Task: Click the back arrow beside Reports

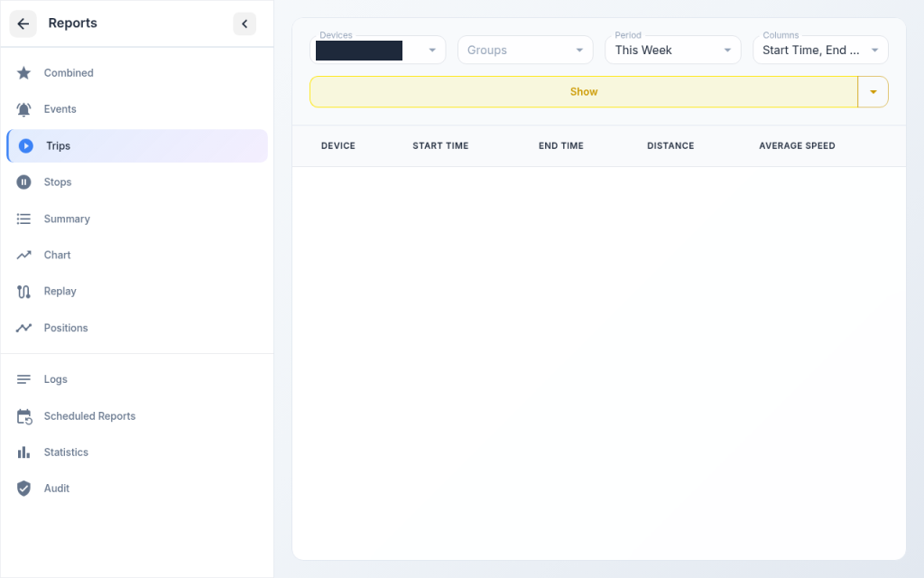Action: coord(23,23)
